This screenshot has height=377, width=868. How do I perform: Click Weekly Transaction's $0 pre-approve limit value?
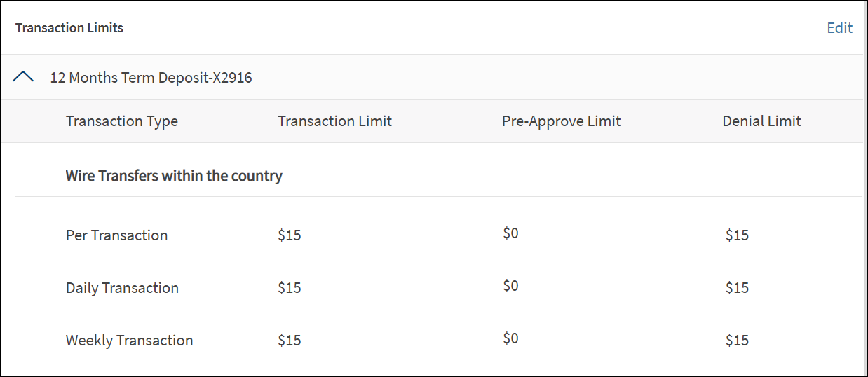pos(510,338)
